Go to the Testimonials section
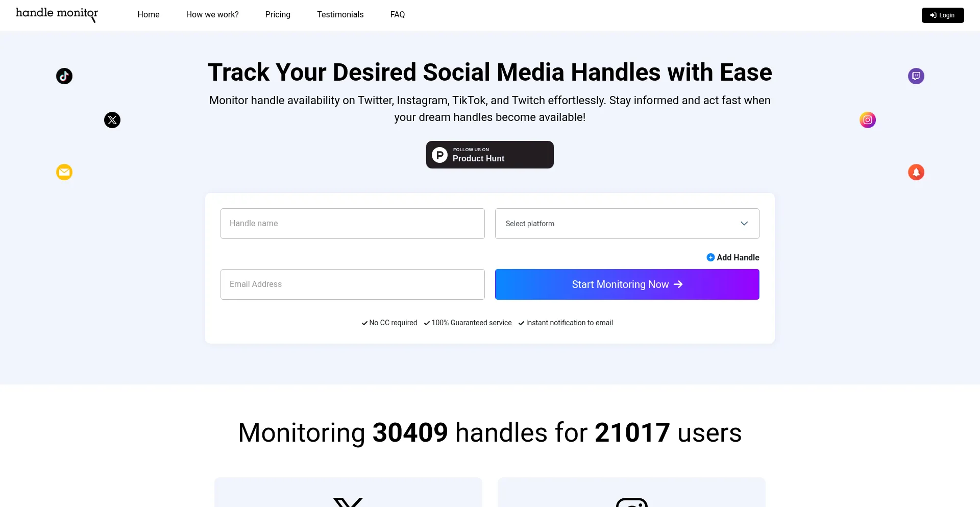 (x=340, y=14)
